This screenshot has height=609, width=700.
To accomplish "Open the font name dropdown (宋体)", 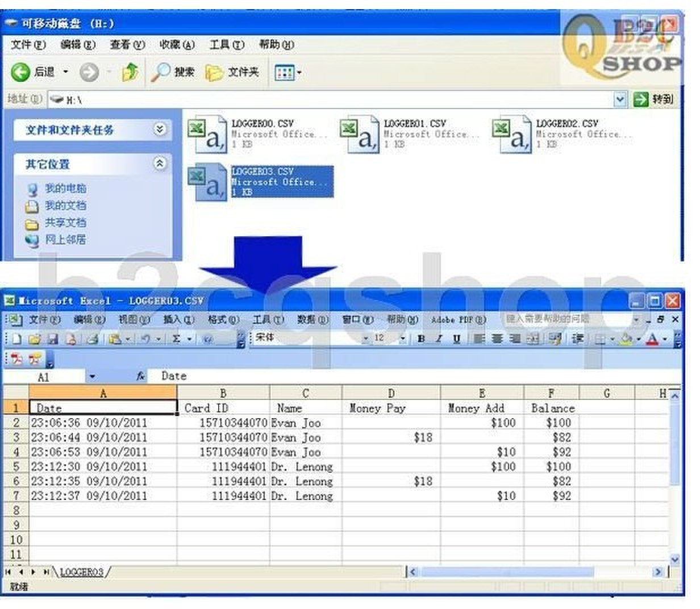I will pos(365,339).
